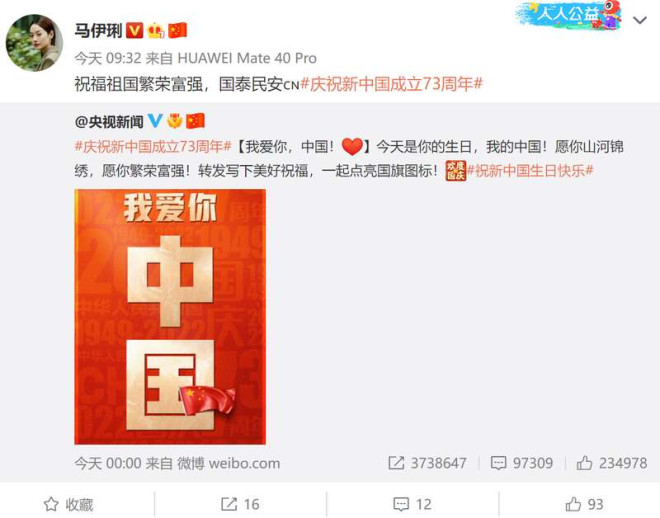This screenshot has height=518, width=660.
Task: Toggle 收藏 favorite star on this post
Action: [x=69, y=504]
